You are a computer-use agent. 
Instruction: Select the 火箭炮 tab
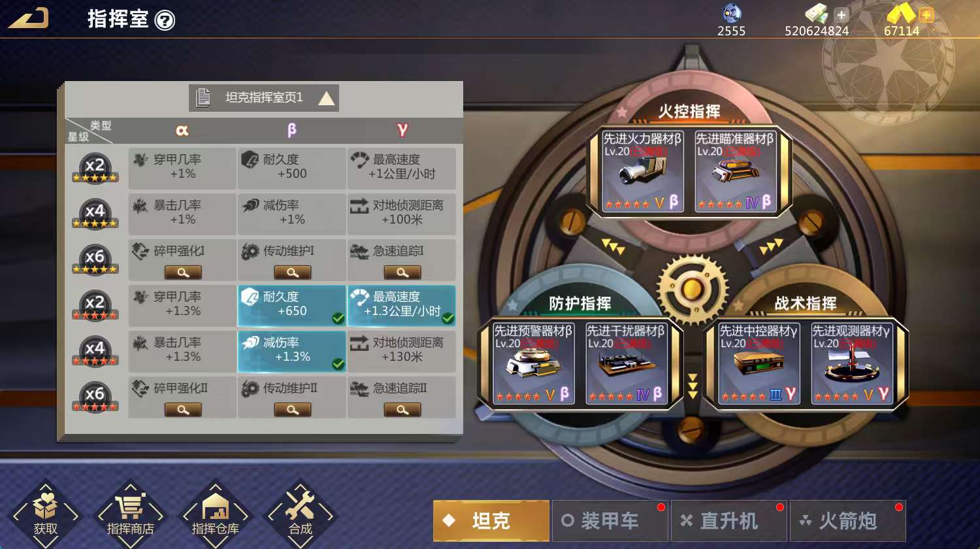[847, 521]
